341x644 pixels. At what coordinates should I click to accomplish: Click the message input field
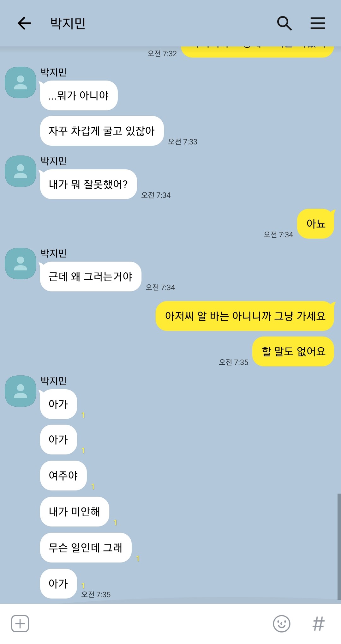150,623
